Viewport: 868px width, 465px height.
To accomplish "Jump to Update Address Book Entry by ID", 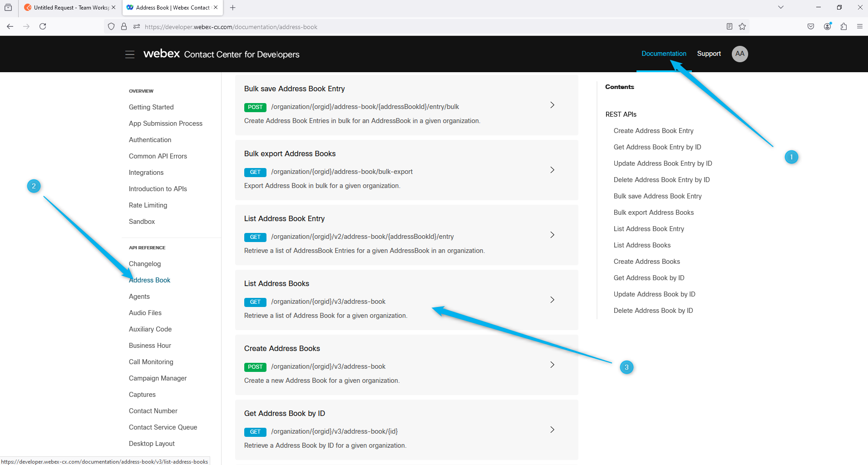I will 663,163.
